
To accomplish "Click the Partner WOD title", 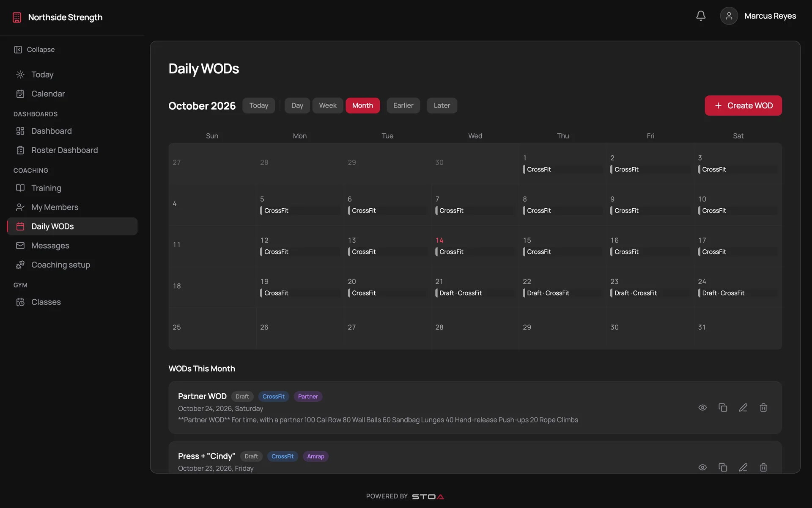I will [202, 396].
